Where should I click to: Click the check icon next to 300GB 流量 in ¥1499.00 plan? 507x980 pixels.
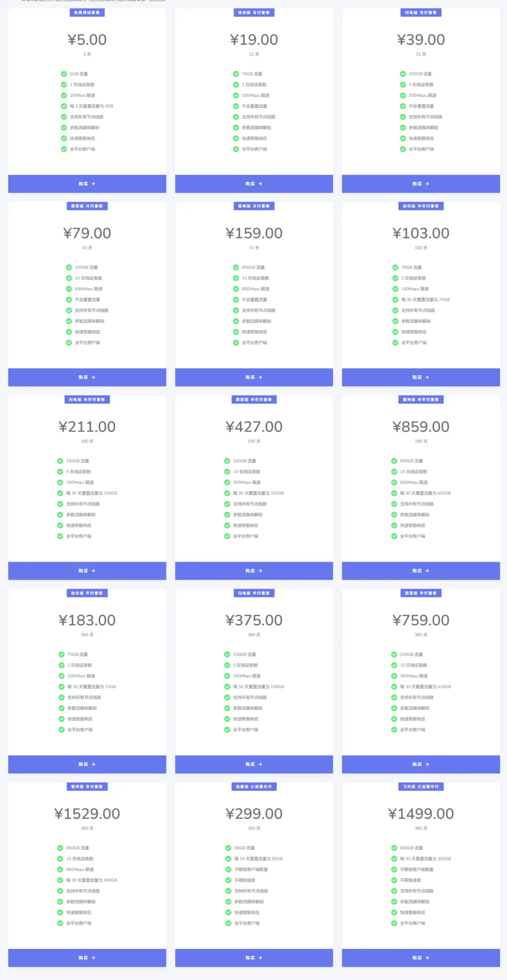[x=394, y=848]
